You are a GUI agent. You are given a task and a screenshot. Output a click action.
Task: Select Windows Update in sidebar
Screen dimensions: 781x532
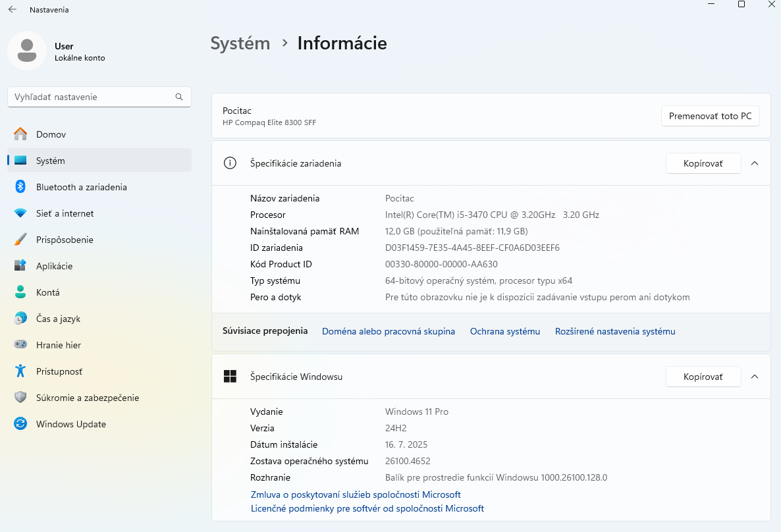pos(99,425)
